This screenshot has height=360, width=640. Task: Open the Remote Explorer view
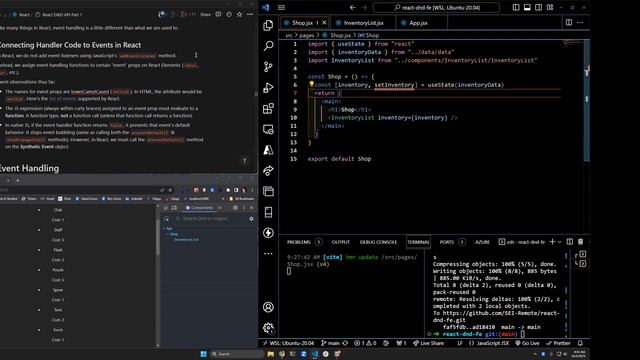point(268,129)
